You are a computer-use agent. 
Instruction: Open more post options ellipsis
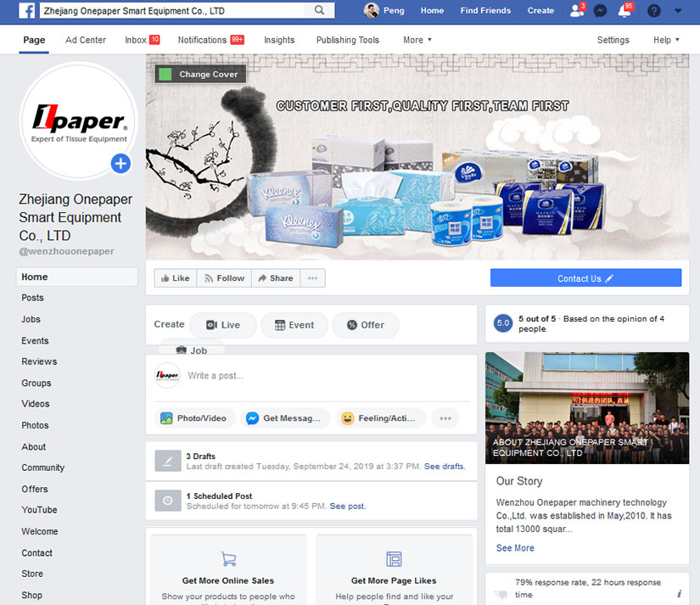coord(445,418)
